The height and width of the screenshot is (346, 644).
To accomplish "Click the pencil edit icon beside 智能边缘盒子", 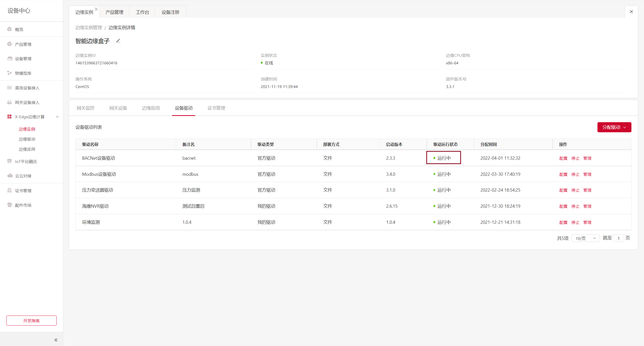I will click(118, 41).
